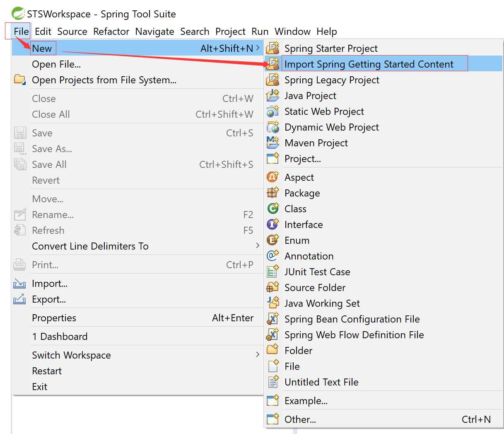504x434 pixels.
Task: Open the Window menu
Action: [293, 32]
